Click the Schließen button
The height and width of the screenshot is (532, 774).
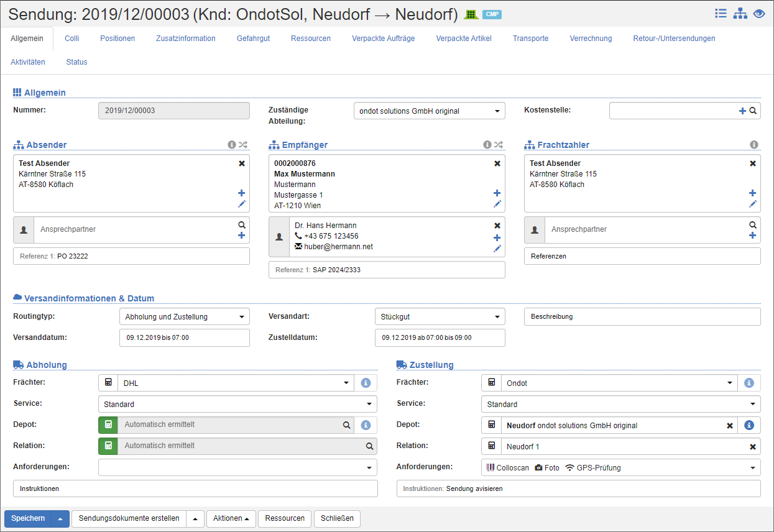pos(337,519)
